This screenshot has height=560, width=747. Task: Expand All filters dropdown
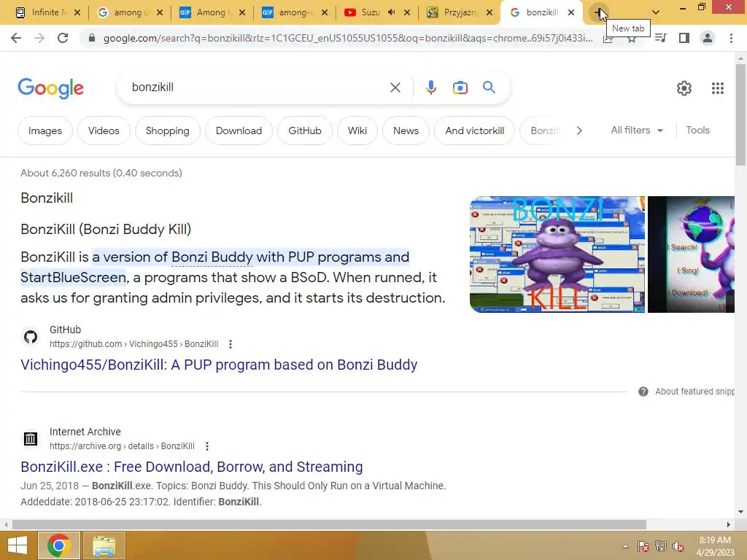[637, 130]
